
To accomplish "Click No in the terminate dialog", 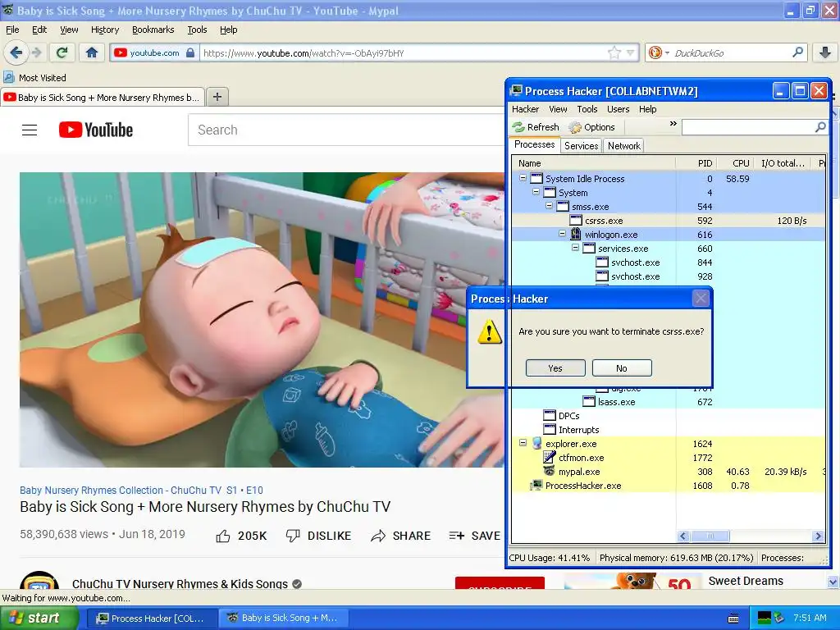I will 622,368.
